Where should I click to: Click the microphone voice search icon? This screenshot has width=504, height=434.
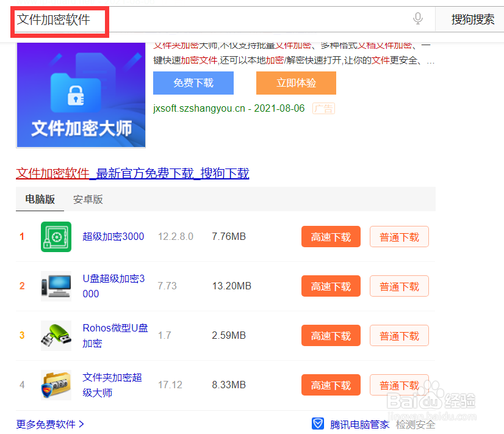417,18
